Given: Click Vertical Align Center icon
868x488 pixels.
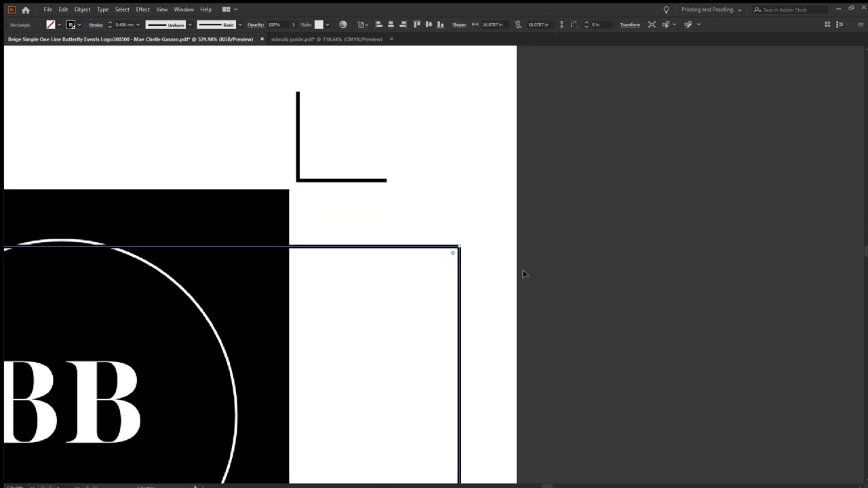Looking at the screenshot, I should click(429, 24).
